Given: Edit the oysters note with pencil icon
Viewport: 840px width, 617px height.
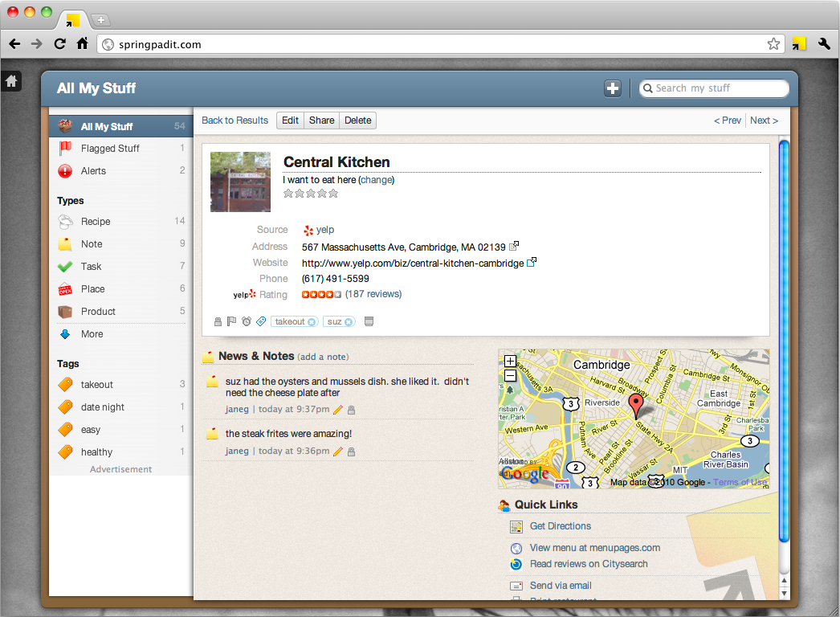Looking at the screenshot, I should coord(338,410).
